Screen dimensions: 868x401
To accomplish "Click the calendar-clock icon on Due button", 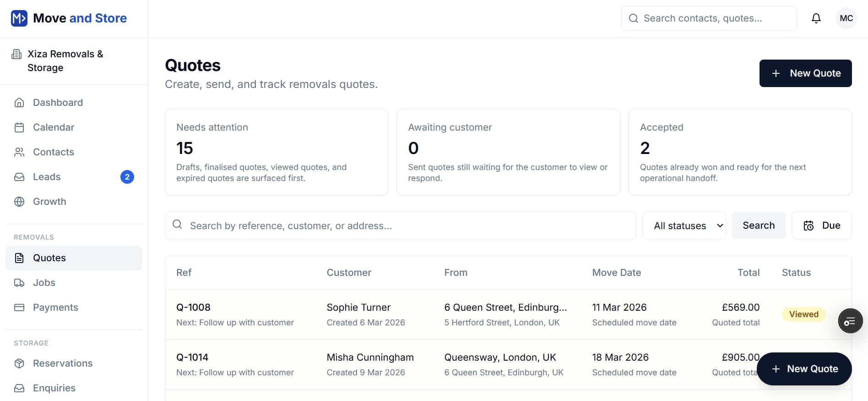I will 808,225.
